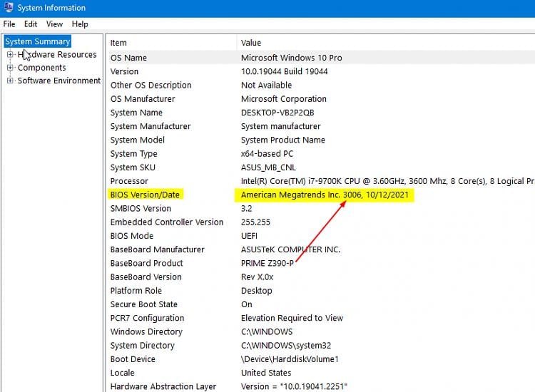This screenshot has height=392, width=535.
Task: Click the UEFI value
Action: 249,236
